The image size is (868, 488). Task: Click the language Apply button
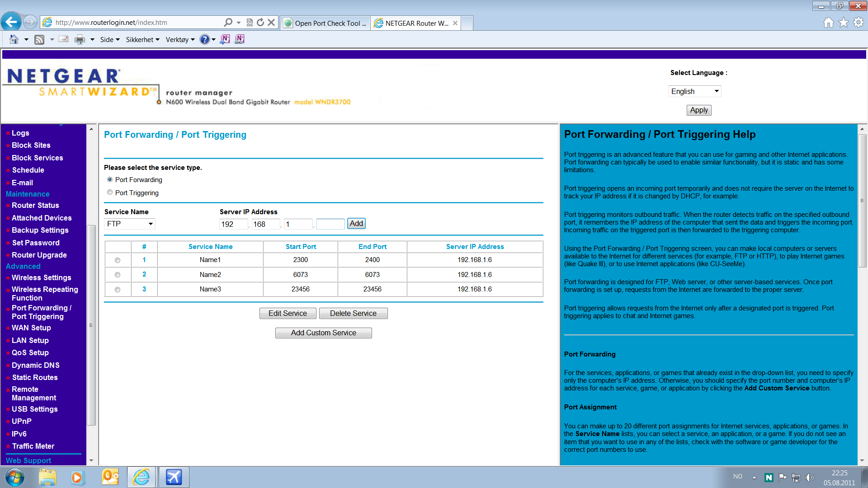[699, 110]
